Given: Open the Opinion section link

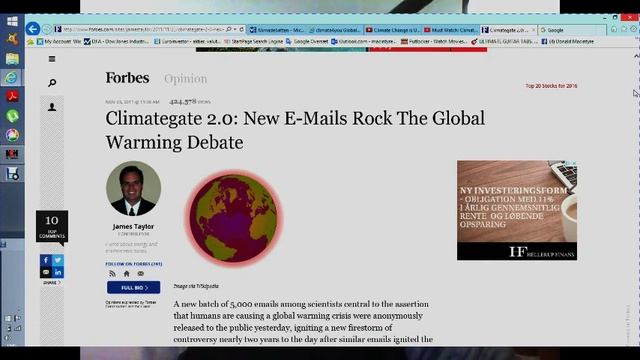Looking at the screenshot, I should coord(186,78).
